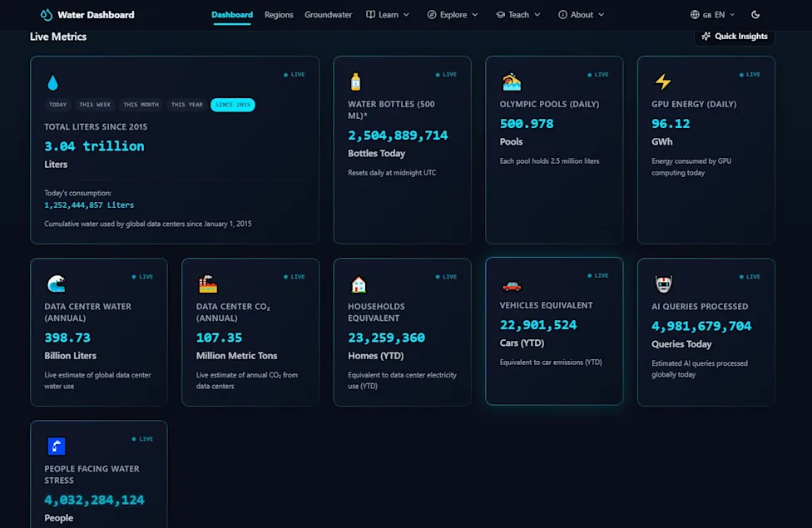The height and width of the screenshot is (528, 812).
Task: Click the GB EN language label
Action: point(714,14)
